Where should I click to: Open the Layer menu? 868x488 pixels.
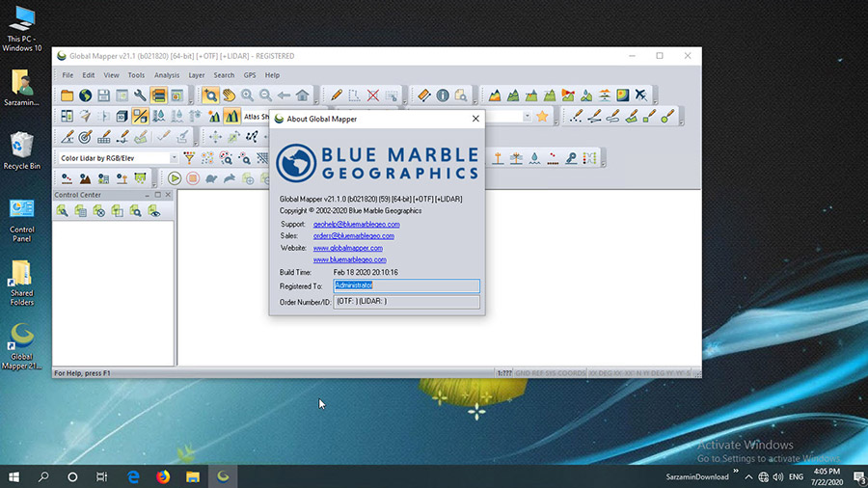197,75
